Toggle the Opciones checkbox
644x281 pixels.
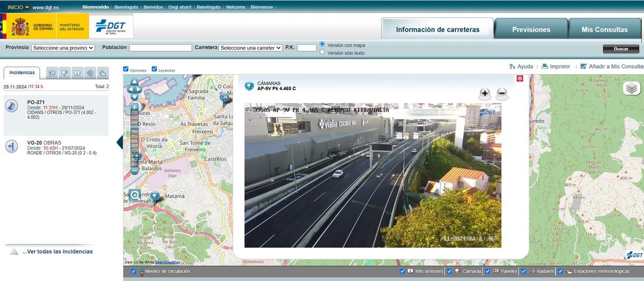coord(126,69)
